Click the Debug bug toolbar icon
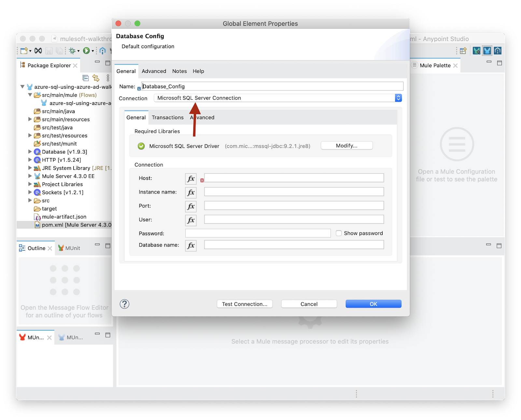 tap(72, 51)
